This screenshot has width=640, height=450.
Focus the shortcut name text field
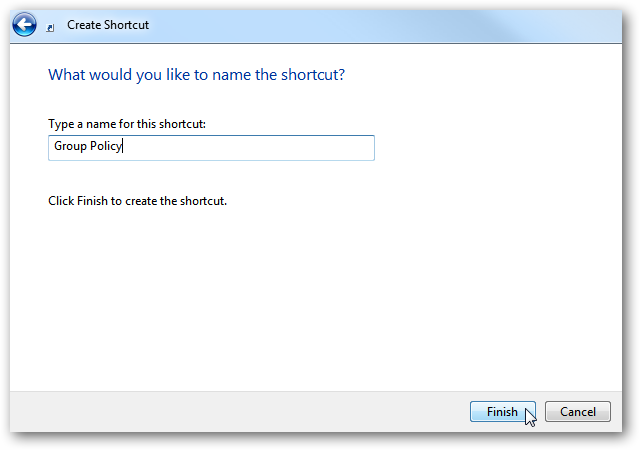click(x=211, y=148)
